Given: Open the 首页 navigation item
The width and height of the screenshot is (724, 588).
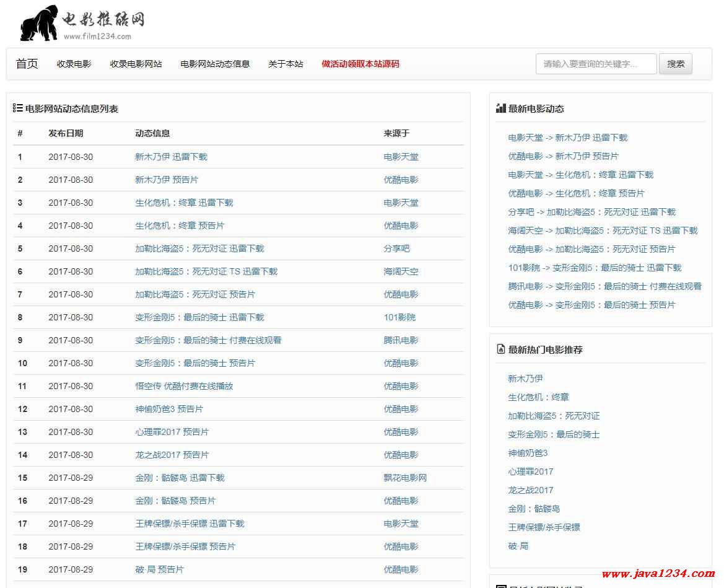Looking at the screenshot, I should point(27,64).
